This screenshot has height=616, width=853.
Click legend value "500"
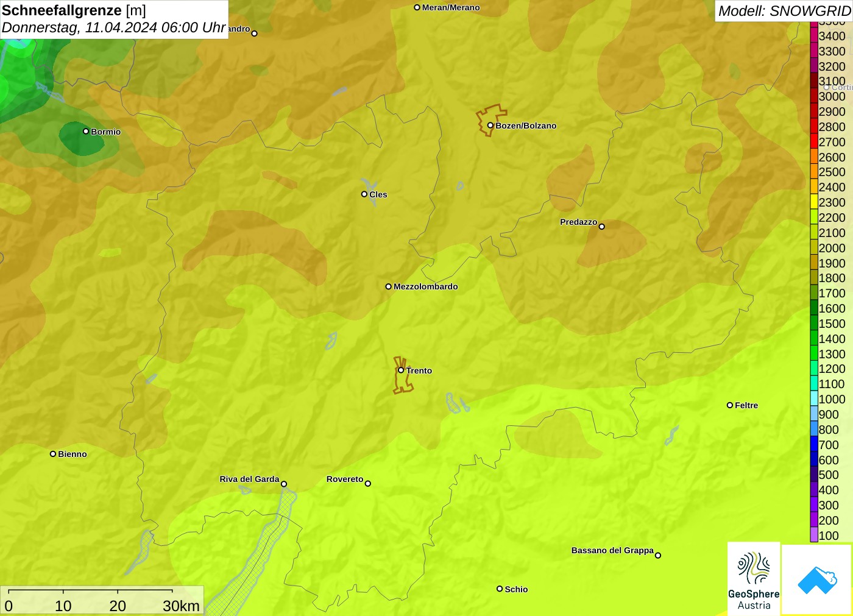[x=829, y=475]
